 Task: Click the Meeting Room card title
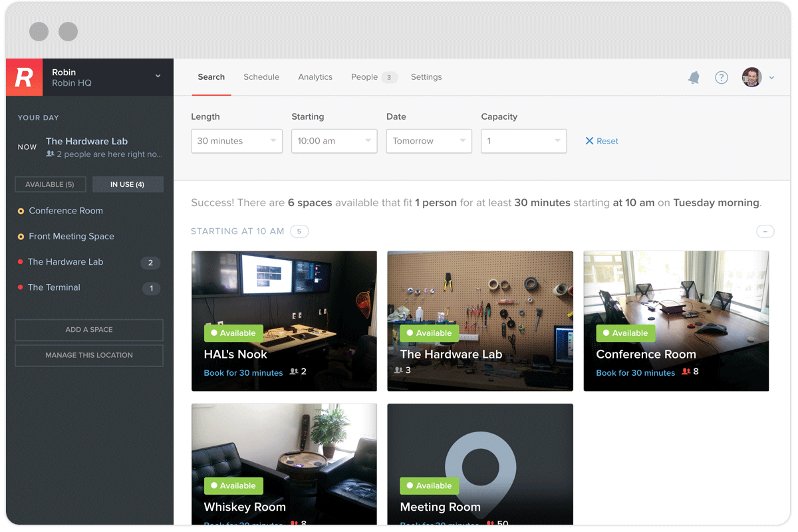[x=440, y=507]
